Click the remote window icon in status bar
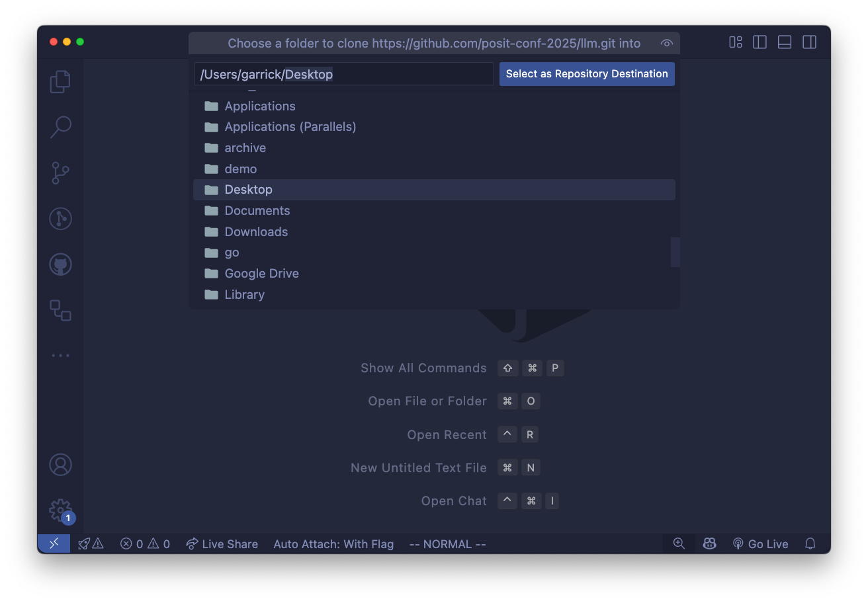 coord(54,543)
